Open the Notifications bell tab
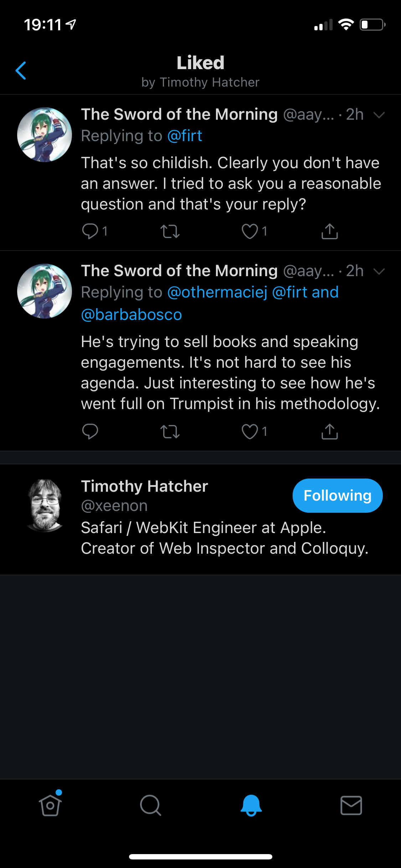 point(251,805)
